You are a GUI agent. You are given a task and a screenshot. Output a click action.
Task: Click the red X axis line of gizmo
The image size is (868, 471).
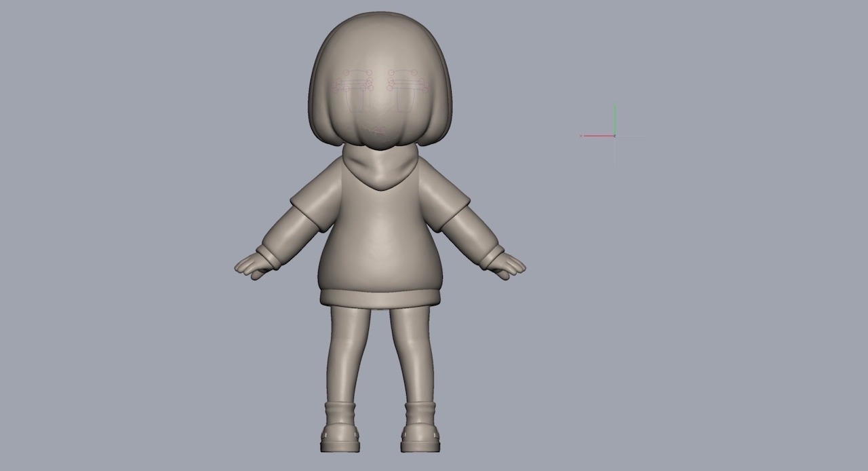(597, 136)
